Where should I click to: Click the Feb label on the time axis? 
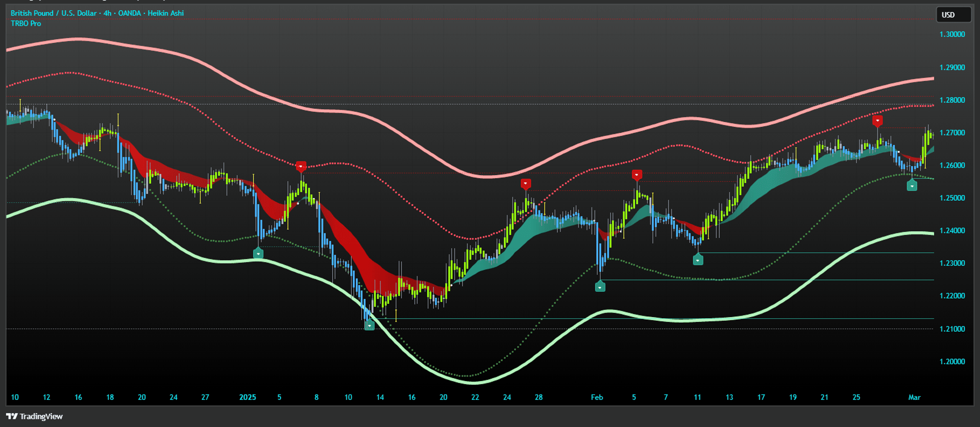(x=597, y=397)
